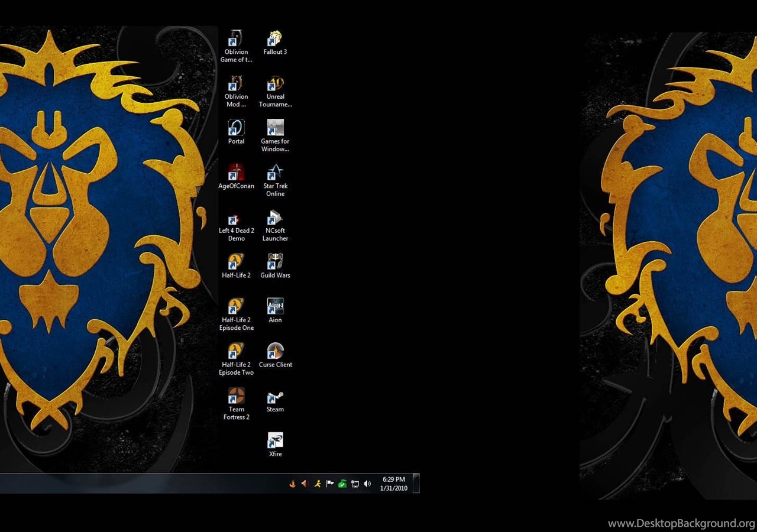Select the Half-Life 2 Episode Two icon
This screenshot has height=532, width=757.
[x=236, y=359]
